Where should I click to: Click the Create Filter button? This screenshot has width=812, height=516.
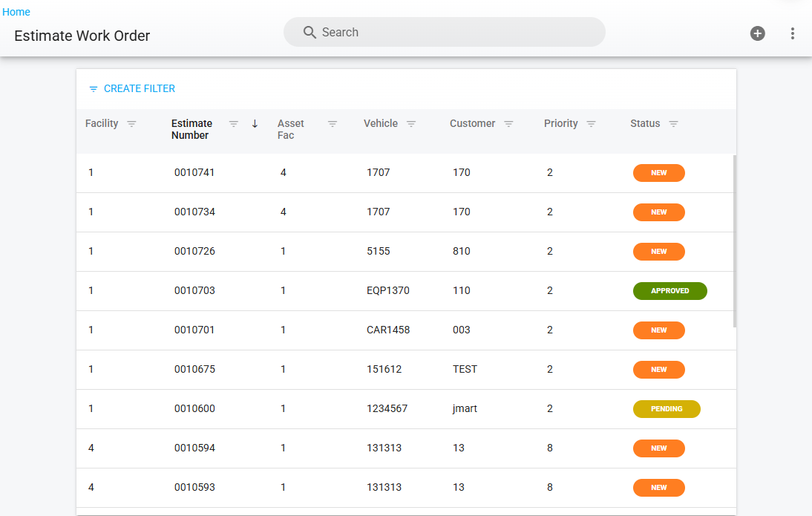click(132, 88)
